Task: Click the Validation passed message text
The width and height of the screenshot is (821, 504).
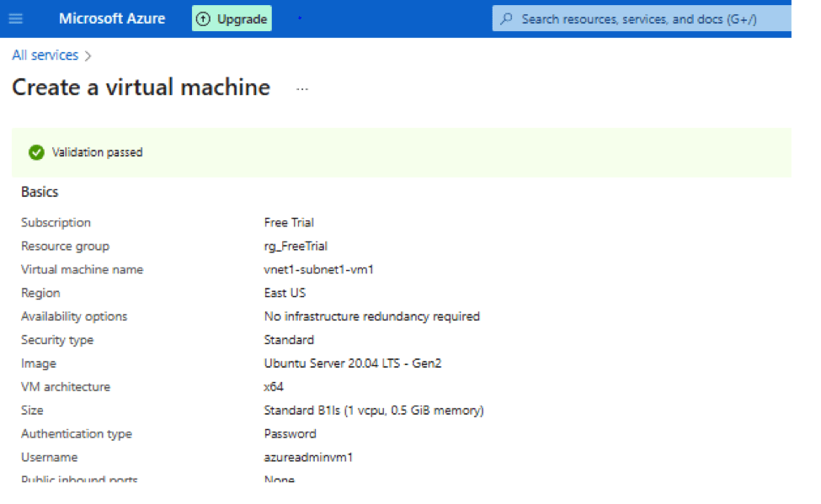Action: [98, 152]
